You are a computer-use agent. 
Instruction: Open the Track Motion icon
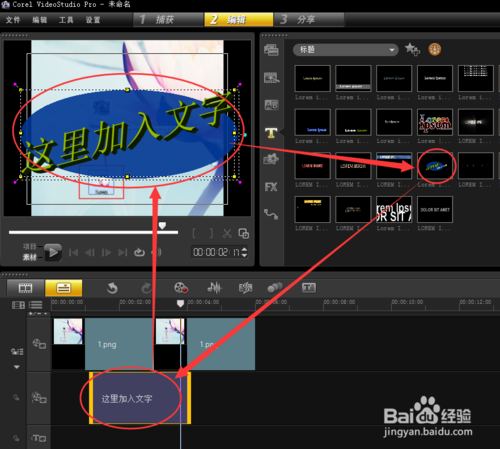click(x=275, y=288)
